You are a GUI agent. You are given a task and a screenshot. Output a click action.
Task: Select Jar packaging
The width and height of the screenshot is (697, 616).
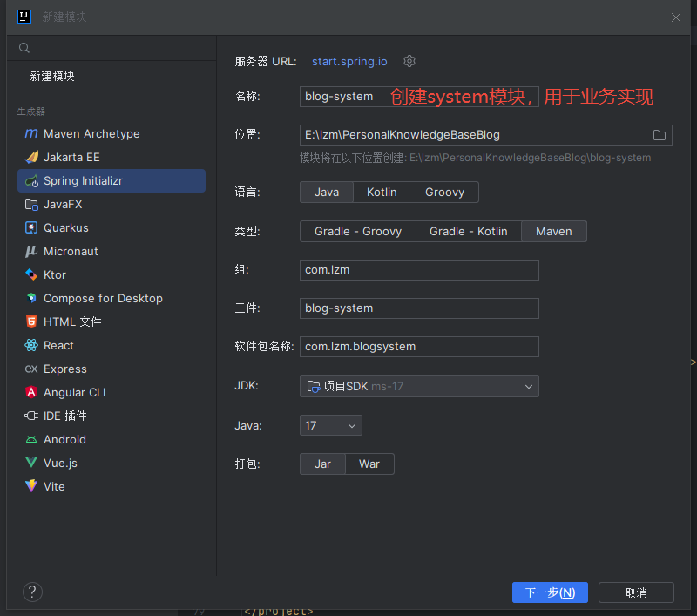click(322, 464)
